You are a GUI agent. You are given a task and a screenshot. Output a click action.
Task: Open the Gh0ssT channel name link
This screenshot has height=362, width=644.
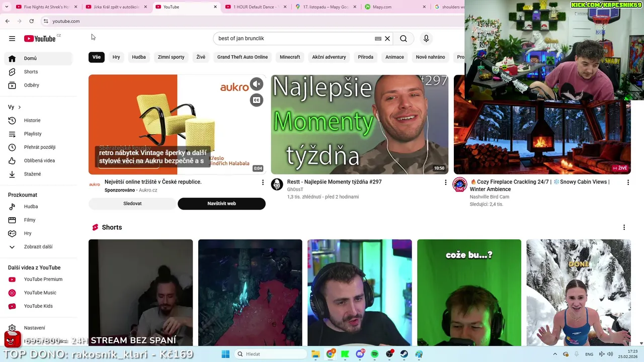(295, 190)
